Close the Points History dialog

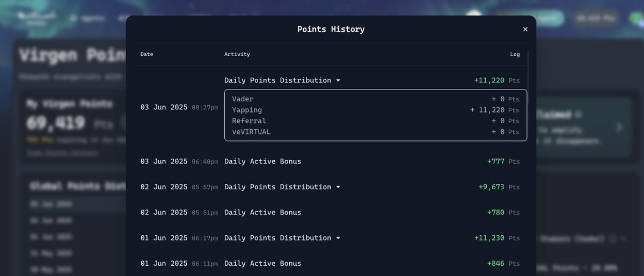pos(525,29)
